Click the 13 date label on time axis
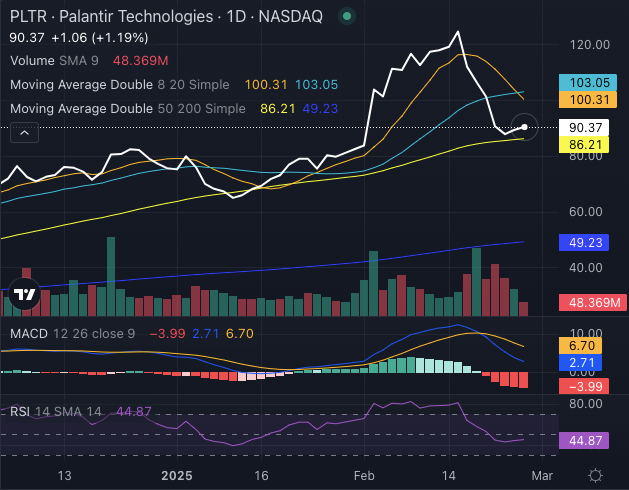Screen dimensions: 629x490 (x=64, y=476)
